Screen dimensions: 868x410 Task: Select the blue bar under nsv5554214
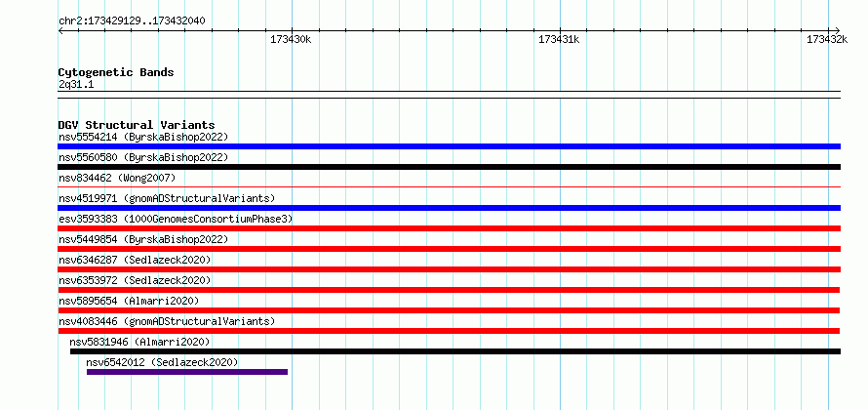pos(449,146)
